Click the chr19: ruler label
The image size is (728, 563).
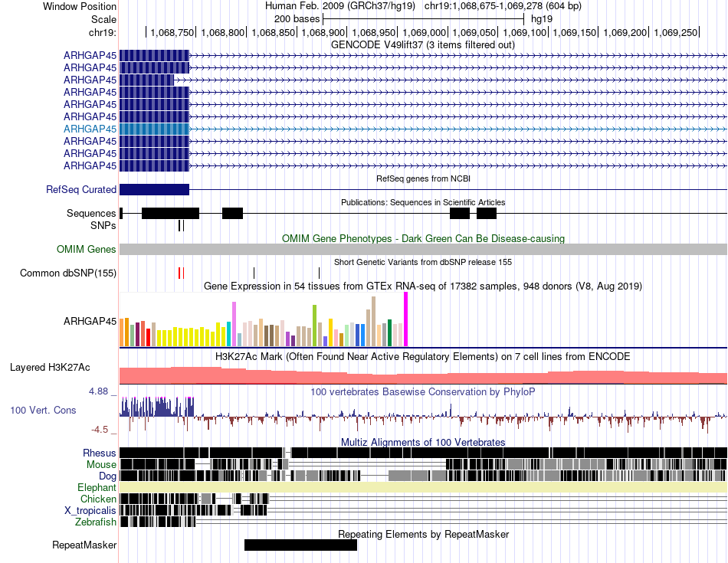pyautogui.click(x=102, y=32)
